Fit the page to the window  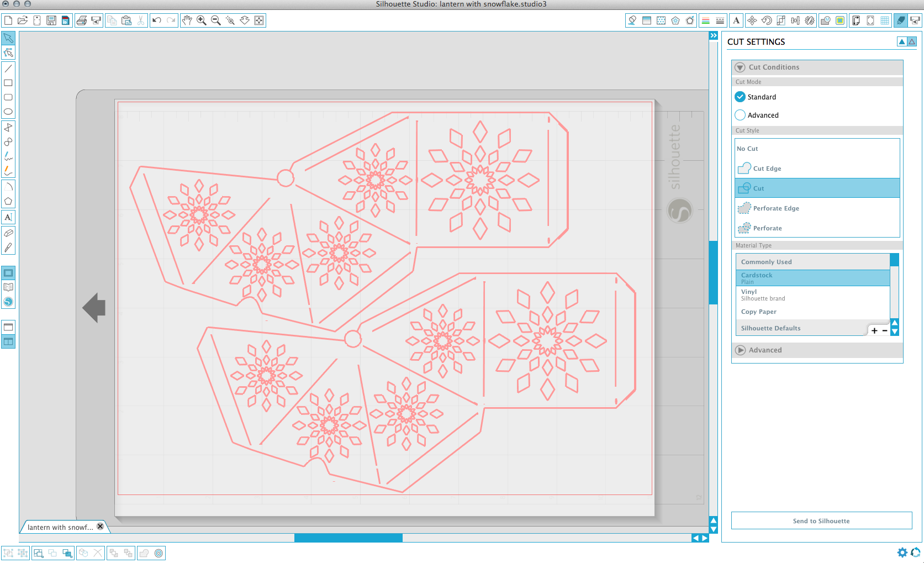[x=259, y=20]
